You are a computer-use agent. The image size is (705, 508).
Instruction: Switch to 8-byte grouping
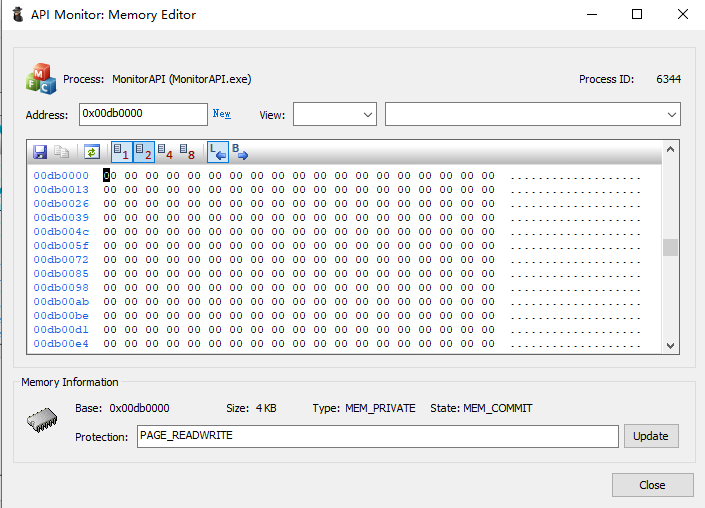[187, 152]
